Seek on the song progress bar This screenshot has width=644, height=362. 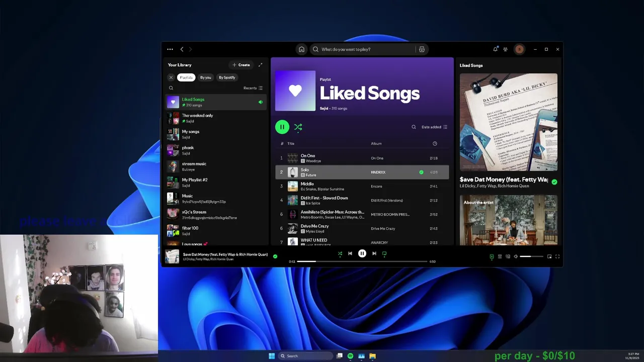(x=362, y=261)
